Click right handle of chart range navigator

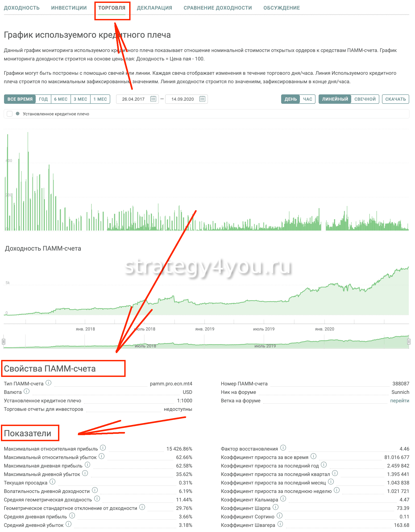[409, 342]
